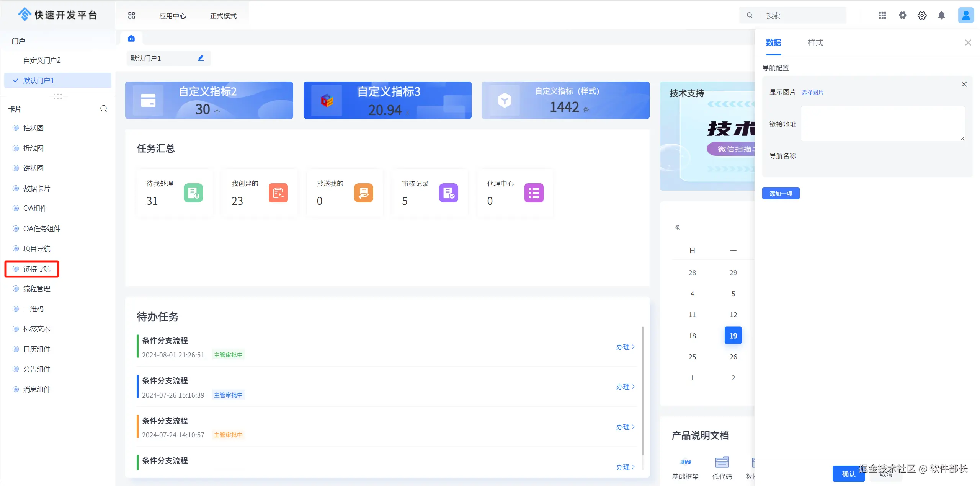Click the 链接地址 text area
Screen dimensions: 980x486
[883, 124]
